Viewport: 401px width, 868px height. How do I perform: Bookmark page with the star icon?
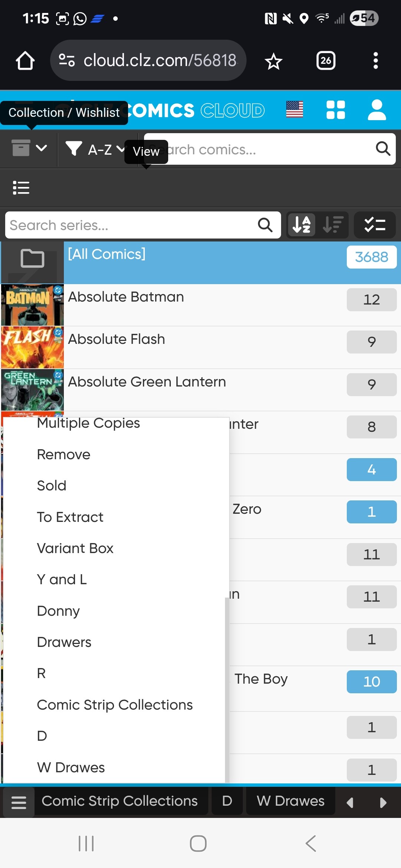274,61
